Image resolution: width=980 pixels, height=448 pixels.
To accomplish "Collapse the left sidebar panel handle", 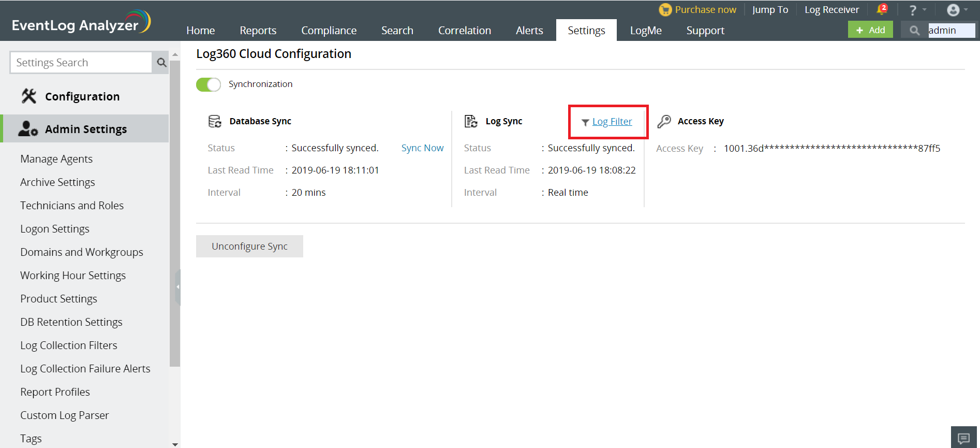I will tap(177, 286).
